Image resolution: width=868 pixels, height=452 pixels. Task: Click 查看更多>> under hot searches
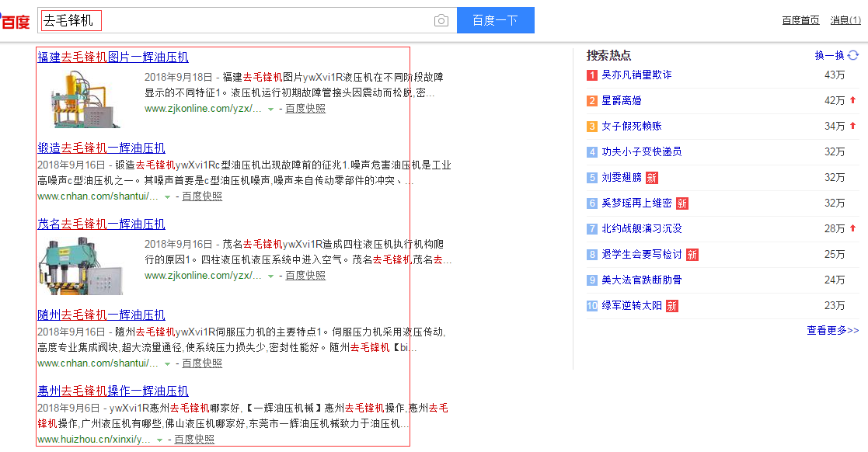pyautogui.click(x=832, y=330)
